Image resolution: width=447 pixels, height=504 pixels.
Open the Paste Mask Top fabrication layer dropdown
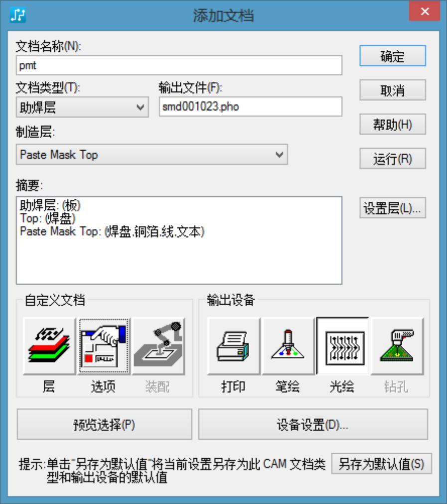151,155
